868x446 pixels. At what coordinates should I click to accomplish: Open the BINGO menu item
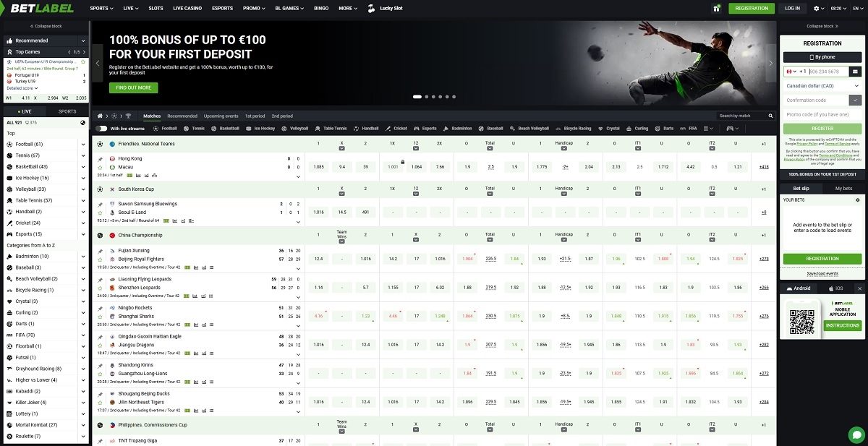tap(321, 8)
